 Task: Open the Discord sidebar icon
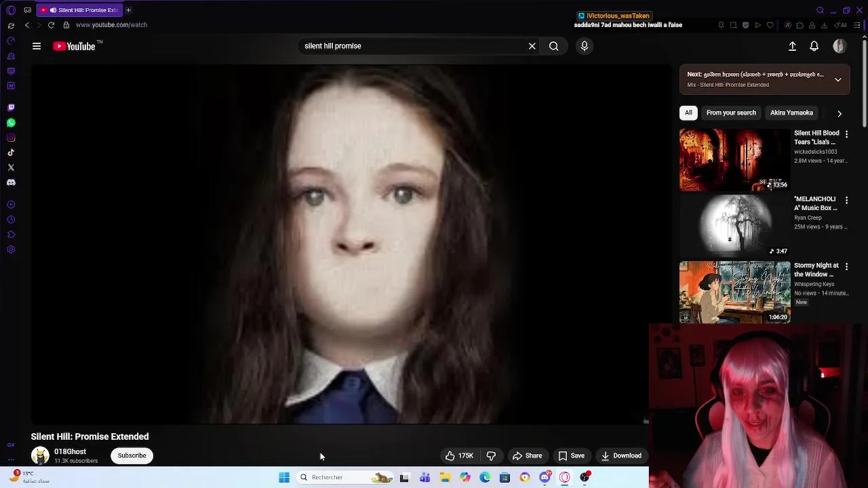point(11,182)
